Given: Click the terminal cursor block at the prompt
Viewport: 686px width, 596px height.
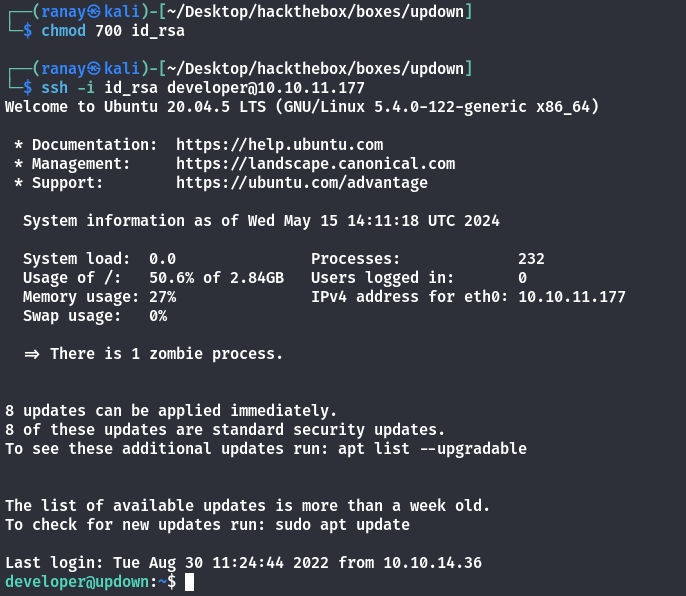Looking at the screenshot, I should (189, 582).
